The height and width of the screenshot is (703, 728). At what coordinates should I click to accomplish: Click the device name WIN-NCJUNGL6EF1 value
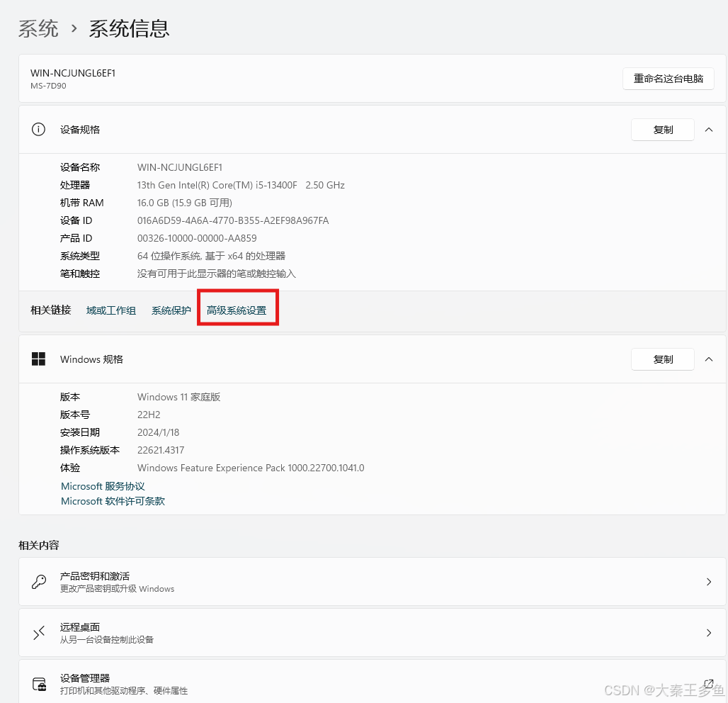click(x=180, y=167)
